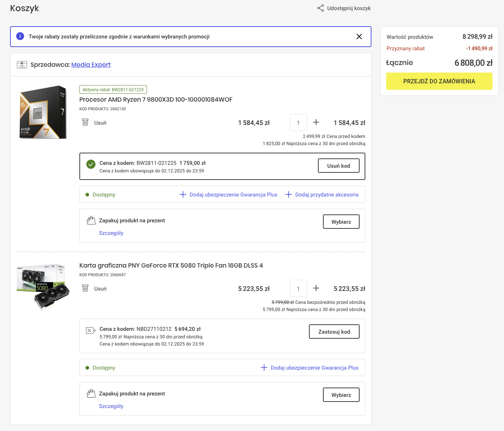The height and width of the screenshot is (431, 504).
Task: Add useful accessories for the processor
Action: (x=322, y=195)
